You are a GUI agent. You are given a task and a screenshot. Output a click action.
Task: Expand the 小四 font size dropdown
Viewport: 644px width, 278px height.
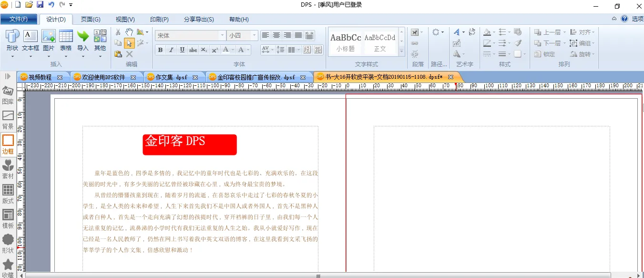(254, 35)
